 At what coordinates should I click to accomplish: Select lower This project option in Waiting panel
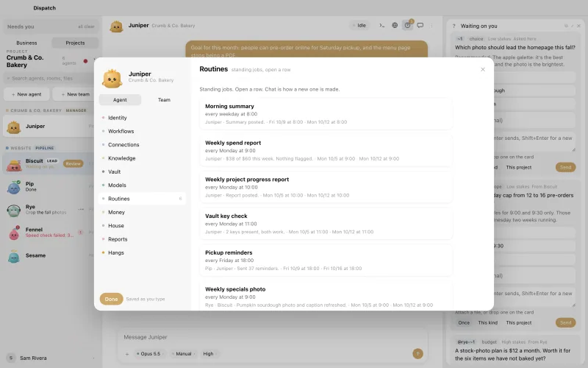519,322
